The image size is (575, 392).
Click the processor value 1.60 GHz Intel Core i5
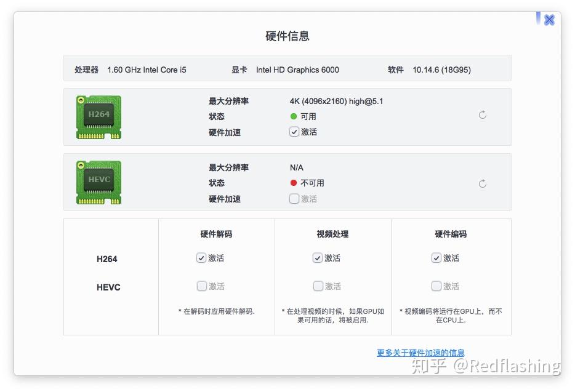click(147, 70)
